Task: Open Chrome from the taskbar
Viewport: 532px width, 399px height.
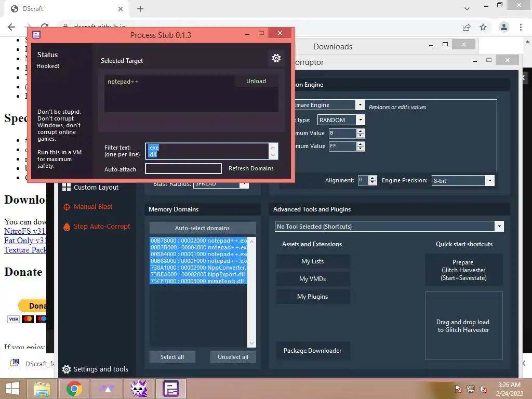Action: click(74, 389)
